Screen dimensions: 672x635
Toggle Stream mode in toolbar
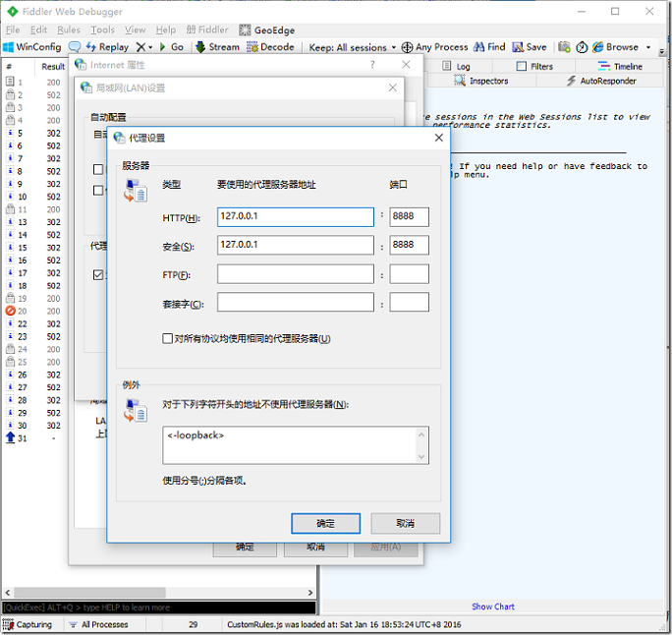pos(217,47)
